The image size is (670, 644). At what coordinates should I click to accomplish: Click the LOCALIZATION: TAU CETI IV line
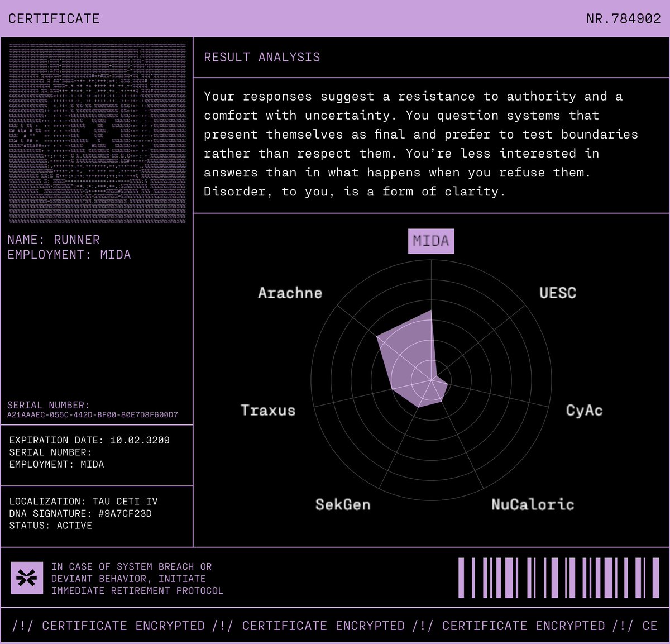(83, 502)
